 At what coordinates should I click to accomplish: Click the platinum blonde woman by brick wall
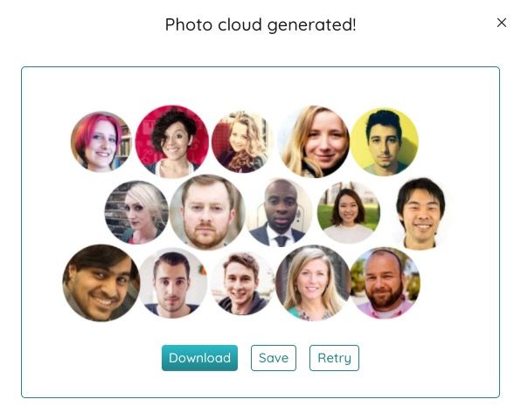coord(136,212)
